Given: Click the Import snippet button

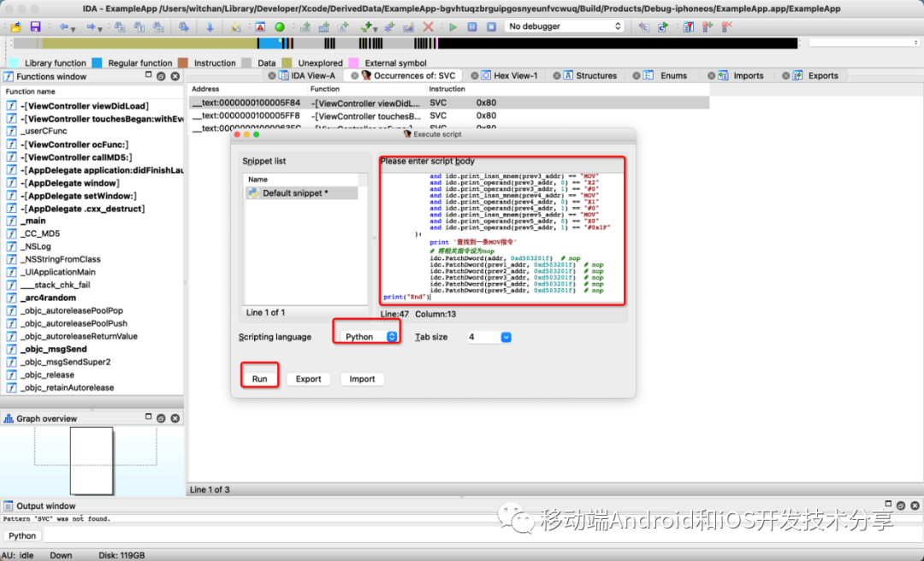Looking at the screenshot, I should pyautogui.click(x=362, y=379).
